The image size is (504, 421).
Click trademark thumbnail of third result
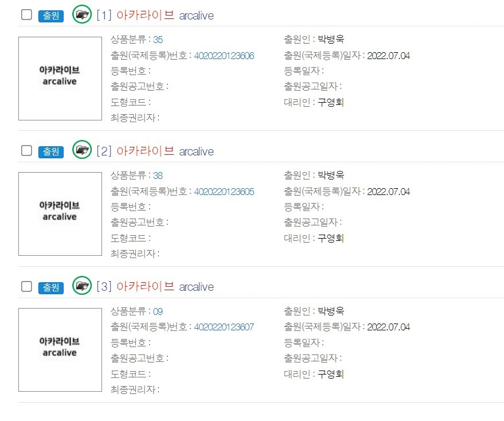(60, 350)
